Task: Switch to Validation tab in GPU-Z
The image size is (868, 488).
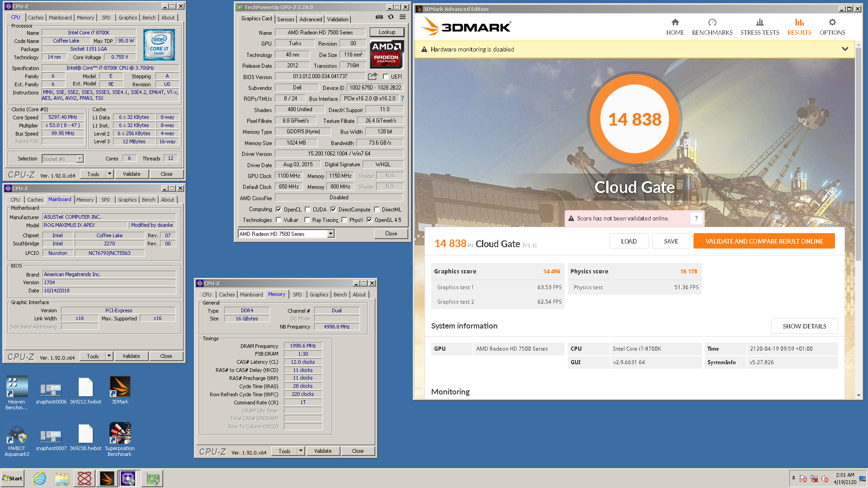Action: point(338,19)
